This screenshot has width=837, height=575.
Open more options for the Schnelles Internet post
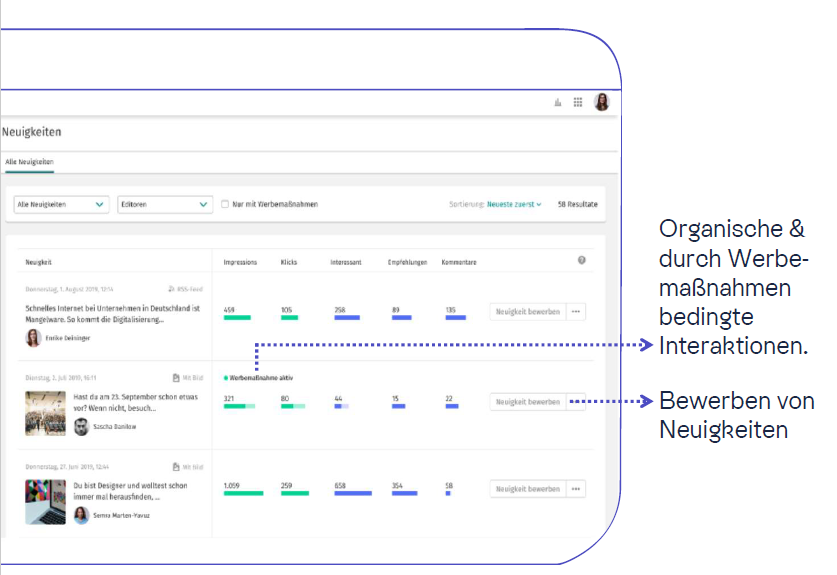(x=576, y=312)
